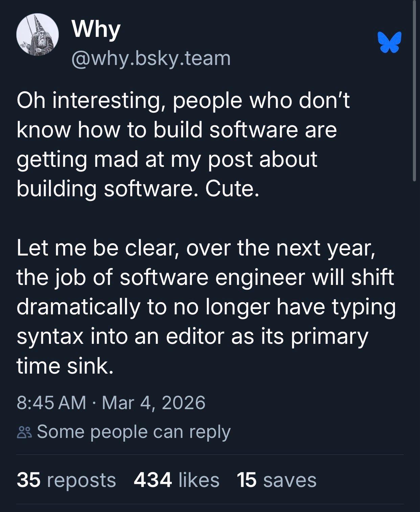This screenshot has height=512, width=420.
Task: Open the profile via display name "Why"
Action: point(96,29)
